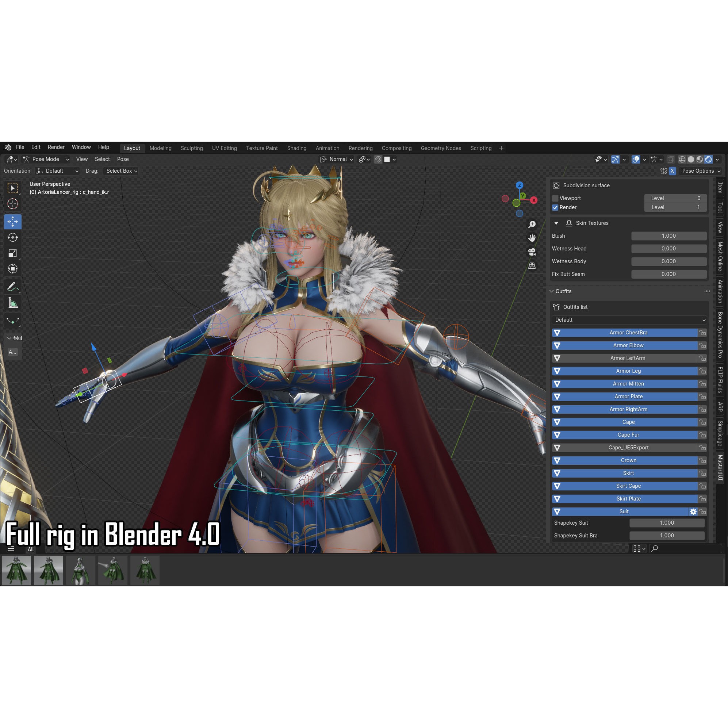Open the Pose menu
728x728 pixels.
[123, 159]
